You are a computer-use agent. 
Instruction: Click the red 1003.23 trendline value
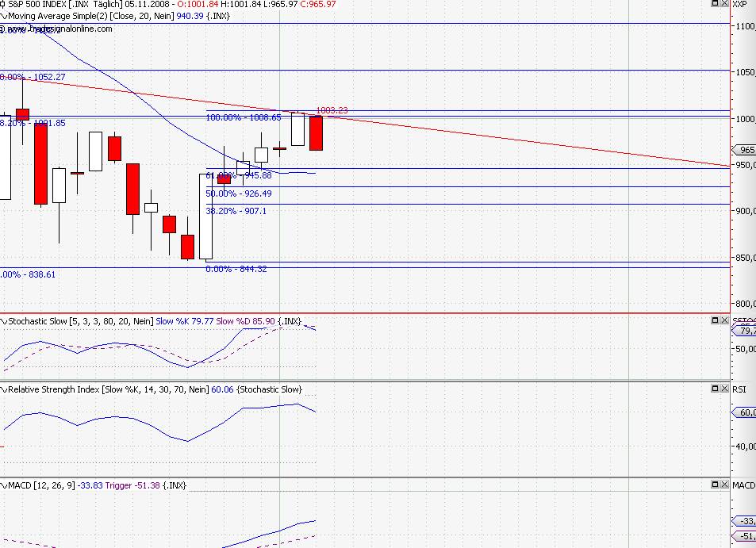332,110
